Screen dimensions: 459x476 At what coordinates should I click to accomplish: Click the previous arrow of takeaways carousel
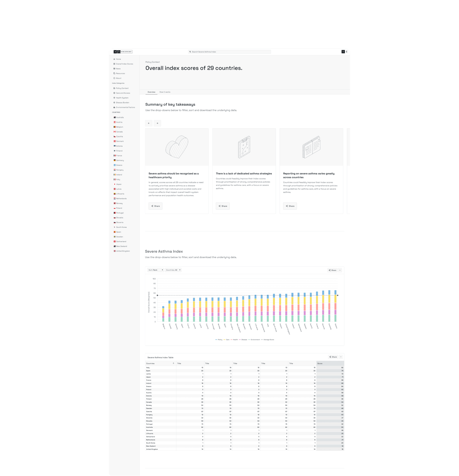tap(149, 123)
